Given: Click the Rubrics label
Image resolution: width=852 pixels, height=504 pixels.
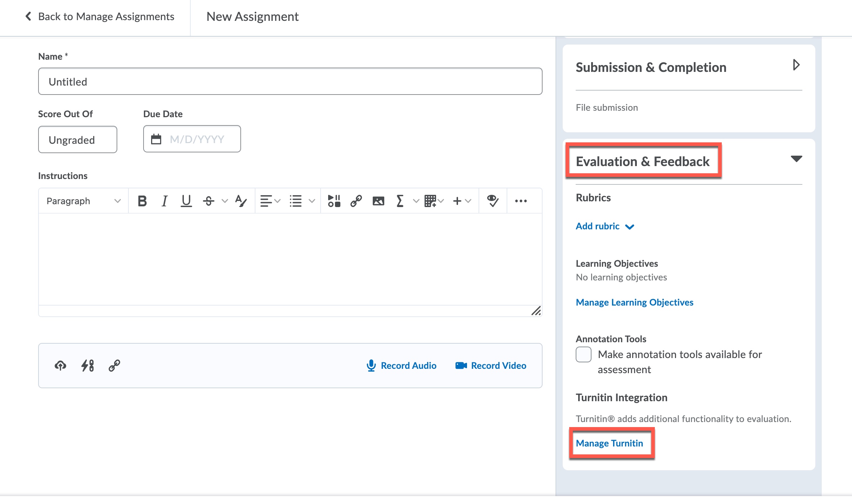Looking at the screenshot, I should tap(593, 198).
